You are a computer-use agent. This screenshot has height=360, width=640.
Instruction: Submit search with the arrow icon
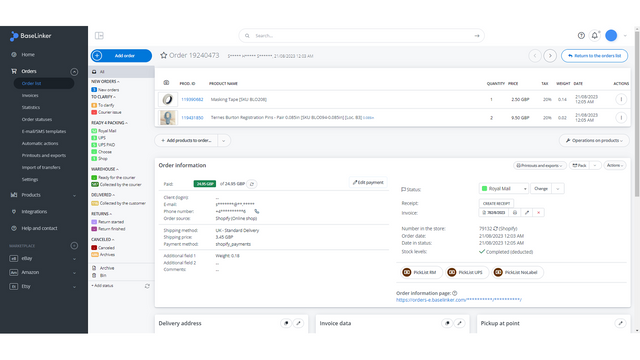(477, 36)
